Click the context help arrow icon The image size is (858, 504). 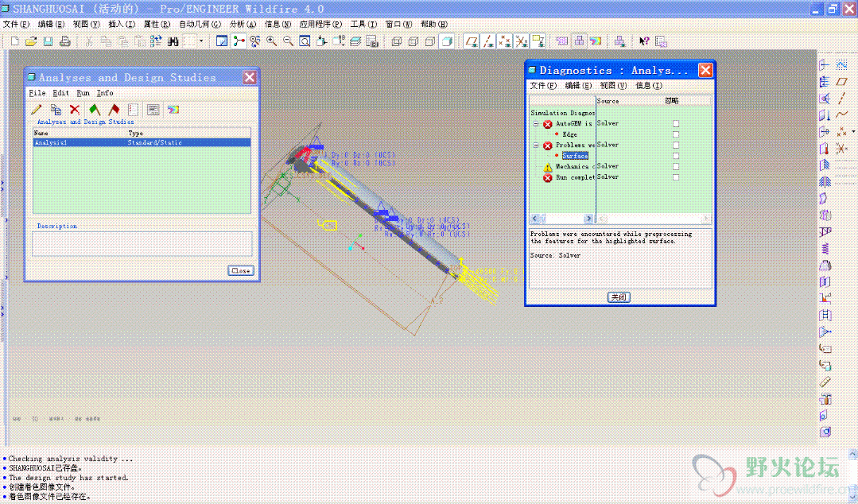(644, 41)
